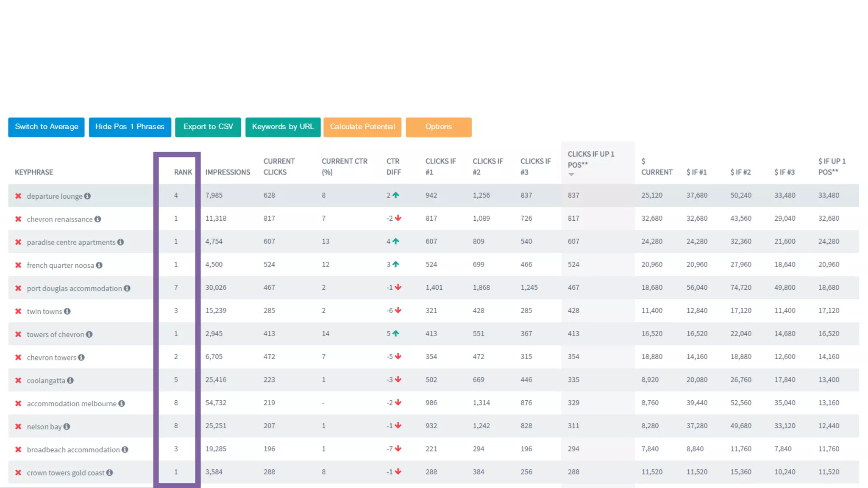Sort by the Rank column header

pyautogui.click(x=183, y=172)
